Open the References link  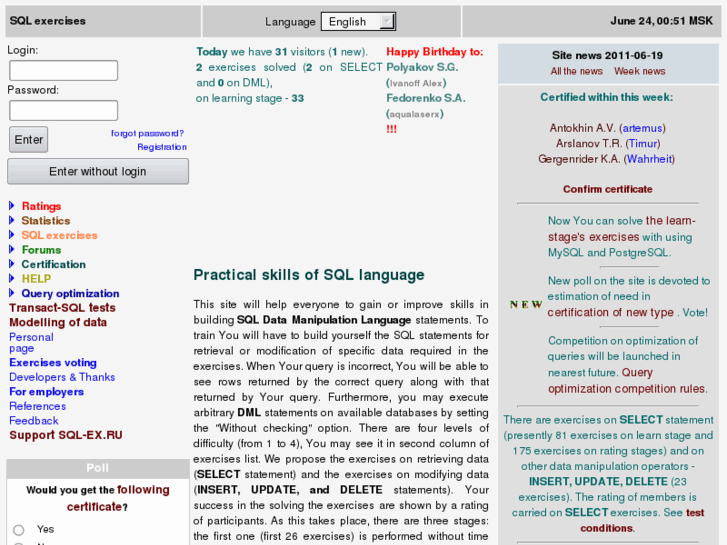click(x=38, y=406)
